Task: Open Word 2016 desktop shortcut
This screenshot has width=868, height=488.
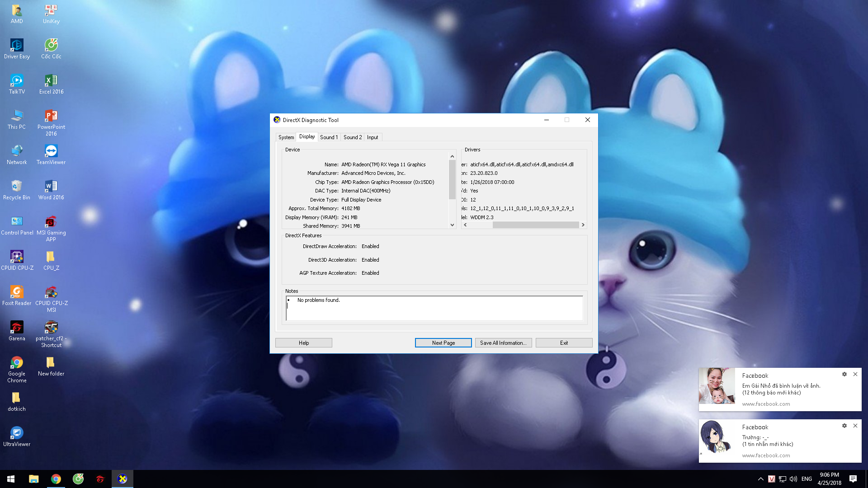Action: tap(51, 190)
